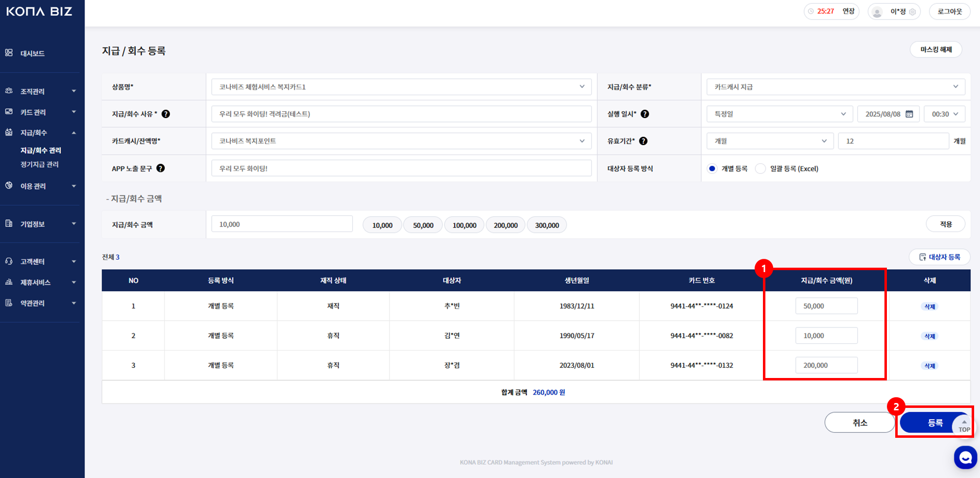Click the help icon next to 유효기간

643,141
